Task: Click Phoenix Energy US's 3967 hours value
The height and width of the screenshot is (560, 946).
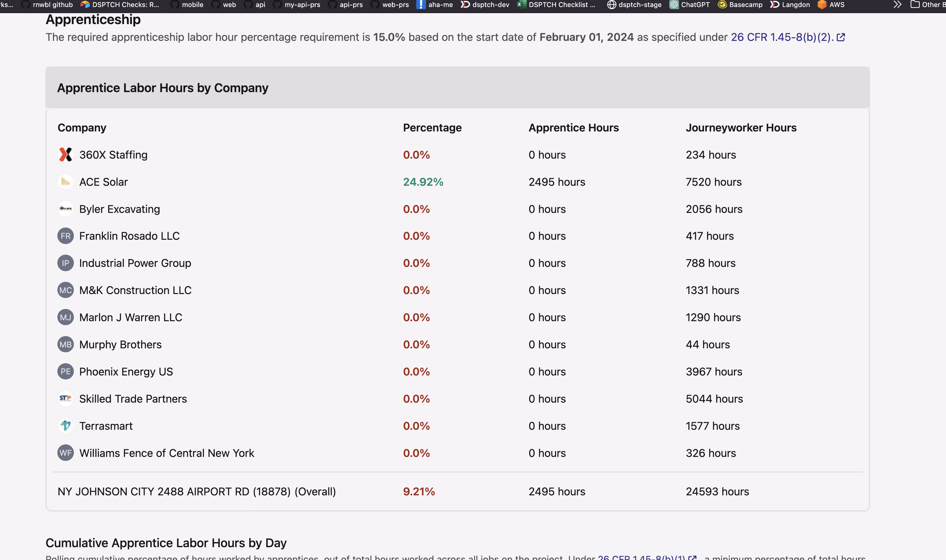Action: tap(714, 372)
